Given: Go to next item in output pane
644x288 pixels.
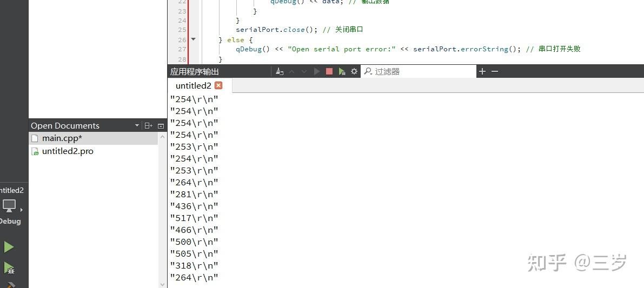Looking at the screenshot, I should pos(304,71).
